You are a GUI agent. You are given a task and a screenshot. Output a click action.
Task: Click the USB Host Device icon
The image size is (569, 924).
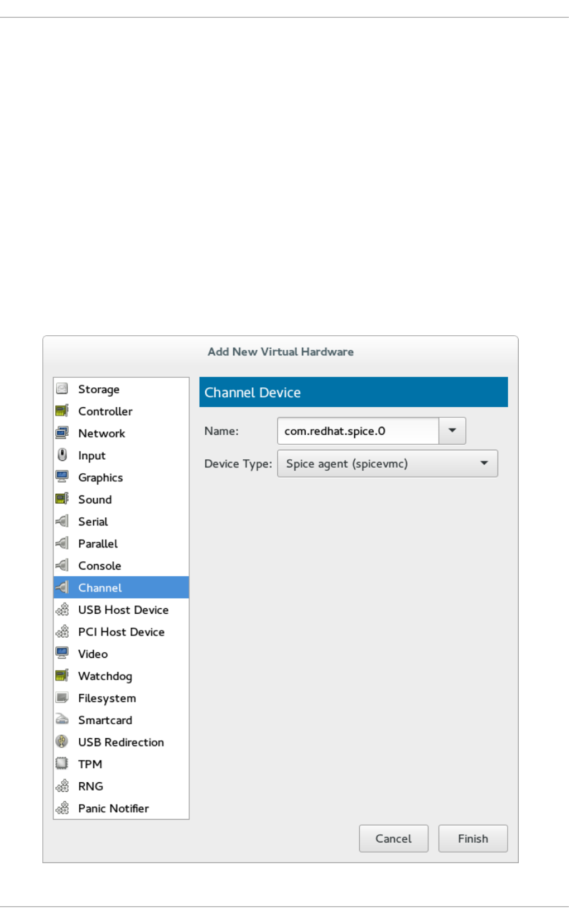(x=62, y=609)
